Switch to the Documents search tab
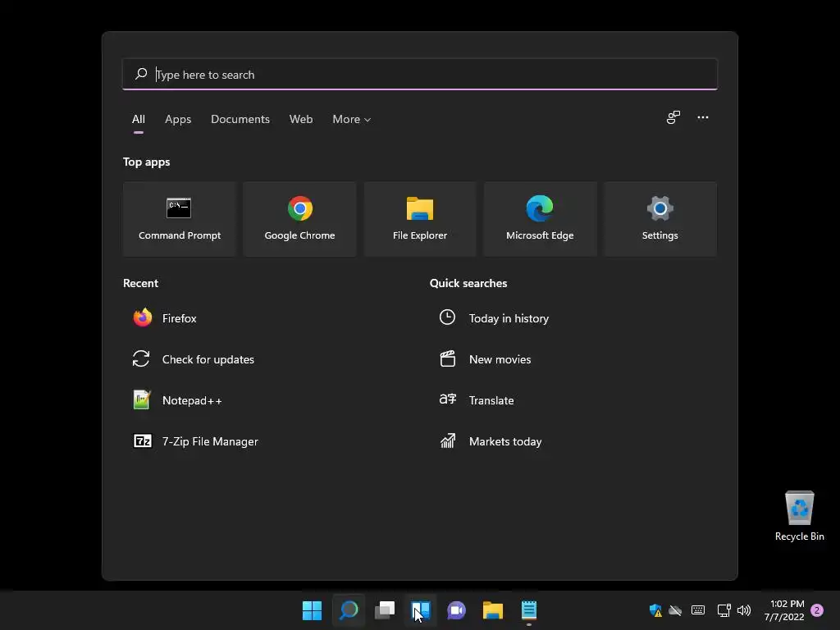Image resolution: width=840 pixels, height=630 pixels. (240, 120)
